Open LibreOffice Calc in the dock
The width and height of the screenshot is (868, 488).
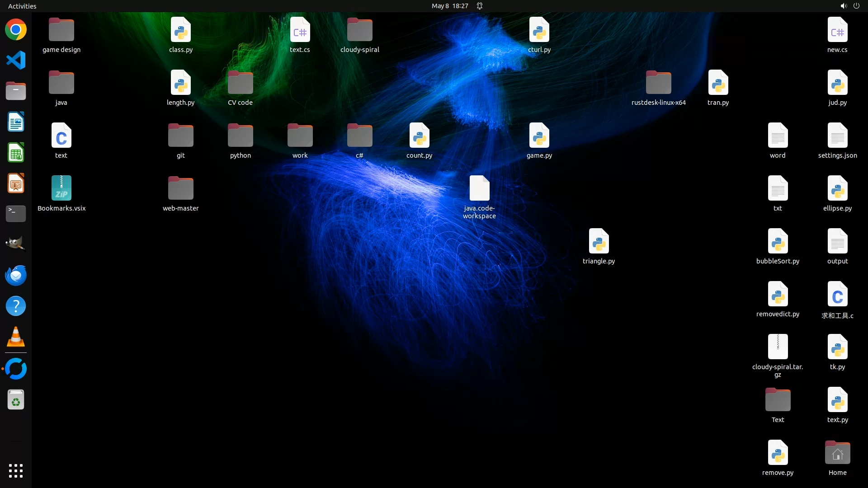point(16,153)
